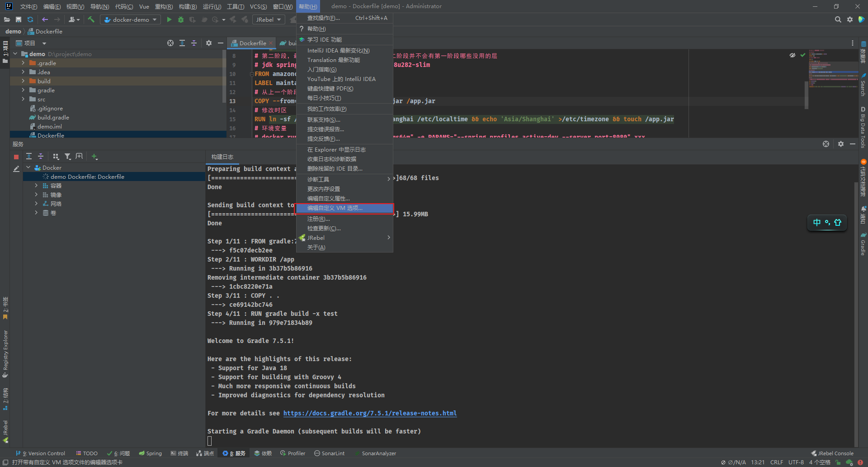This screenshot has width=868, height=467.
Task: Choose 编辑自定义 VM 选项 menu item
Action: 344,208
